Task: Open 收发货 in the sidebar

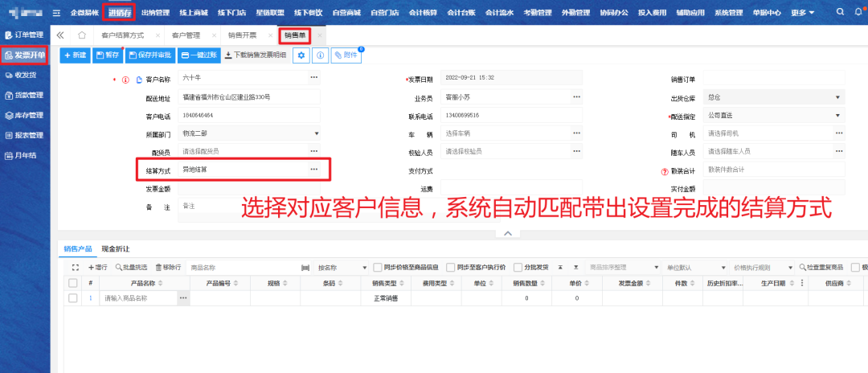Action: 25,75
